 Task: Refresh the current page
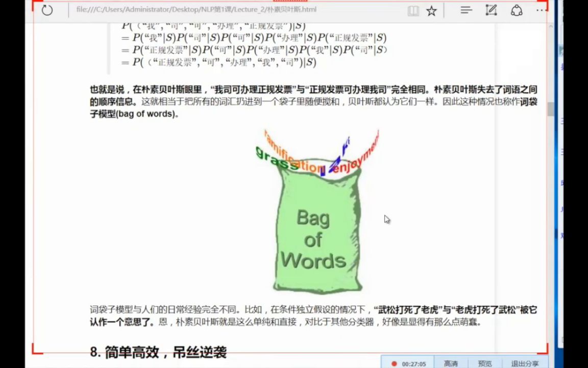pos(47,10)
